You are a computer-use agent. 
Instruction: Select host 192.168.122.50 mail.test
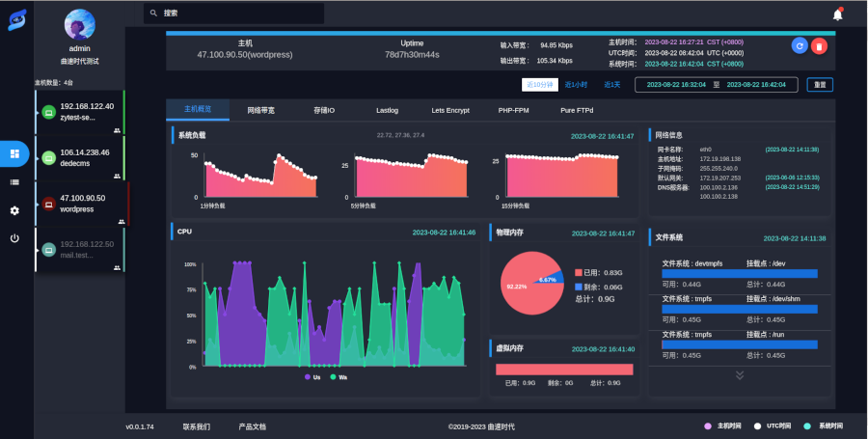click(x=80, y=250)
